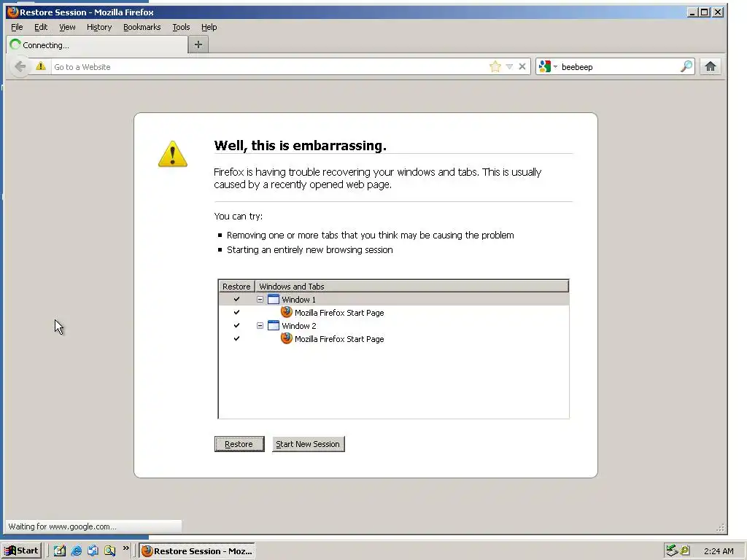Viewport: 747px width, 560px height.
Task: Maximize the Firefox window
Action: coord(705,12)
